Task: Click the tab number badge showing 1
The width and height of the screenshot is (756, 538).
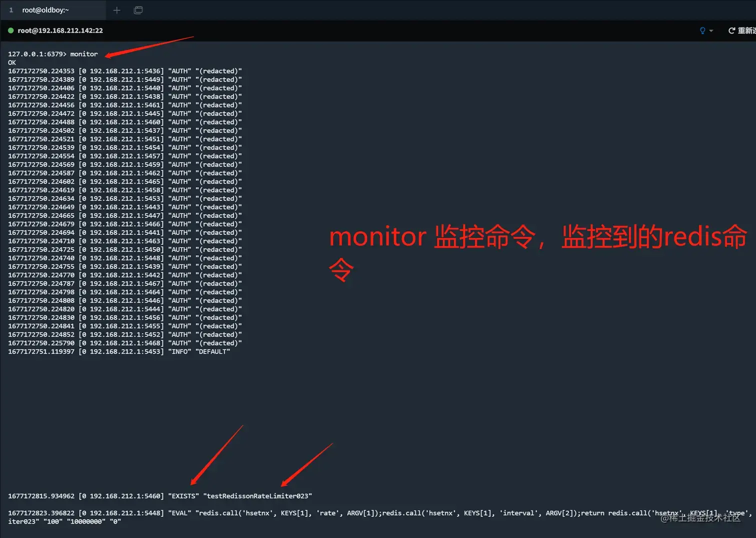Action: [10, 10]
